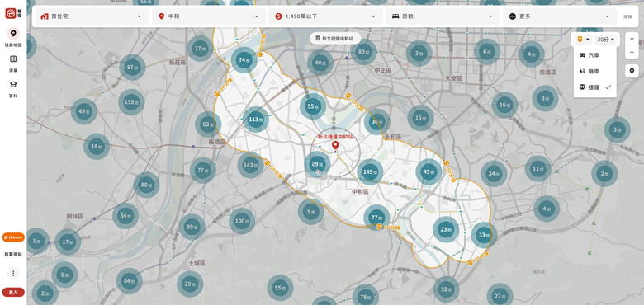Viewport: 644px width, 305px height.
Task: Click the 登入 login button
Action: click(x=13, y=293)
